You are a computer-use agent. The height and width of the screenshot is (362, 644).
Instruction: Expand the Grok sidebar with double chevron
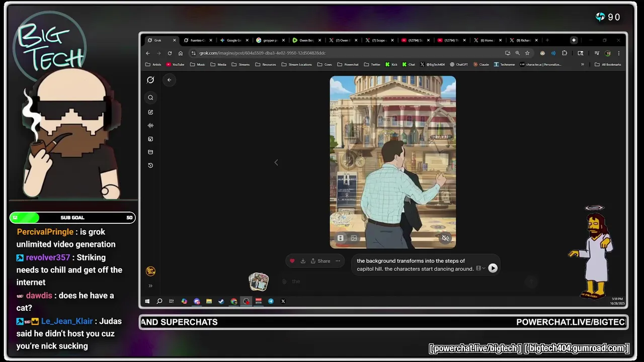[150, 286]
